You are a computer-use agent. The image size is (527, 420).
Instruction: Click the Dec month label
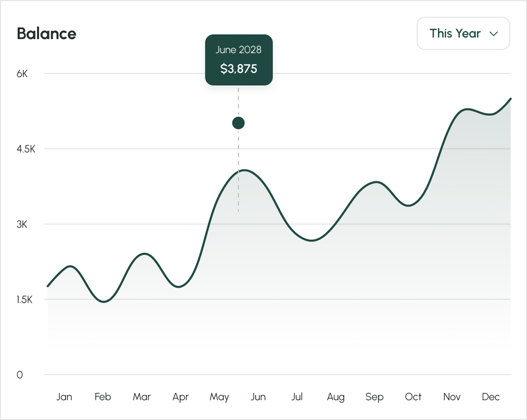click(490, 397)
